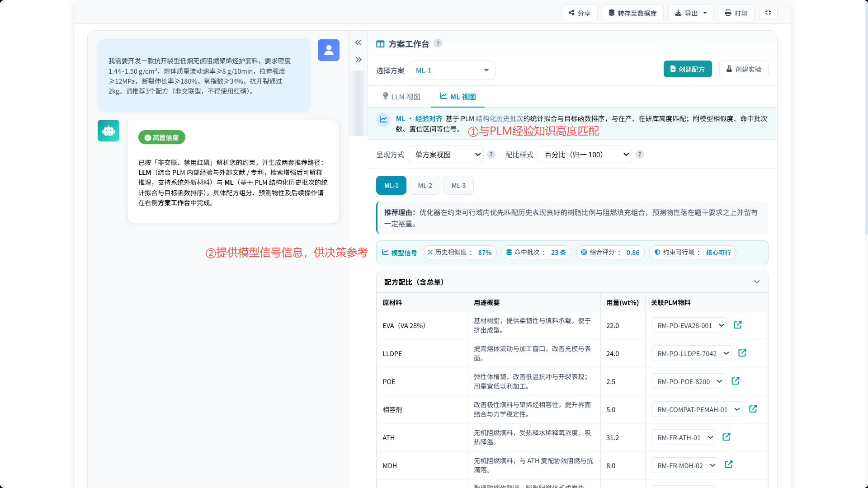Select the ML-3 scheme tab

458,185
